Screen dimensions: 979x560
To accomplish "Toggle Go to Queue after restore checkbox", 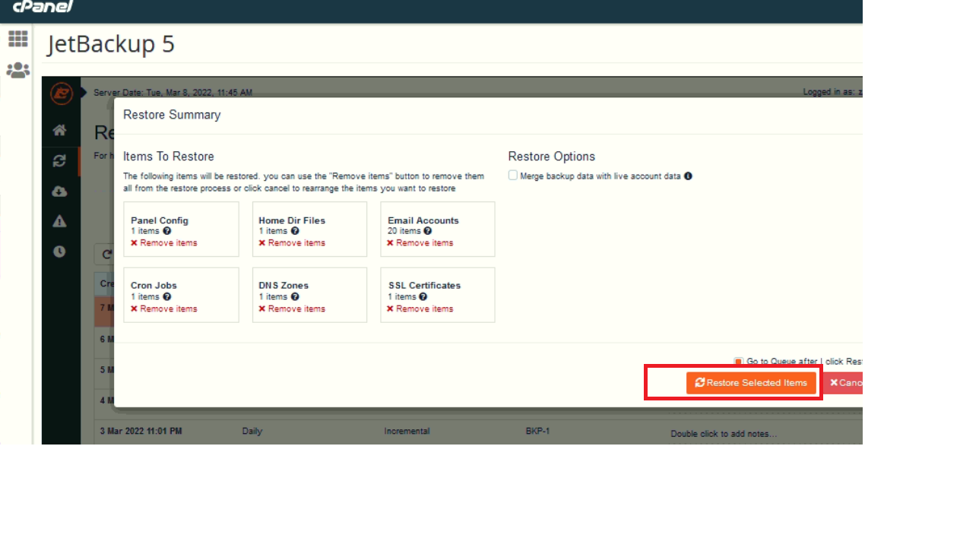I will 738,362.
